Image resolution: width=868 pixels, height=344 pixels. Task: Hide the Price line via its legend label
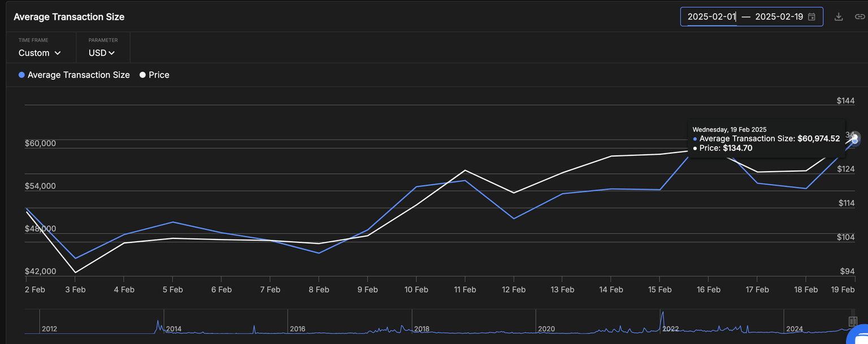tap(159, 75)
